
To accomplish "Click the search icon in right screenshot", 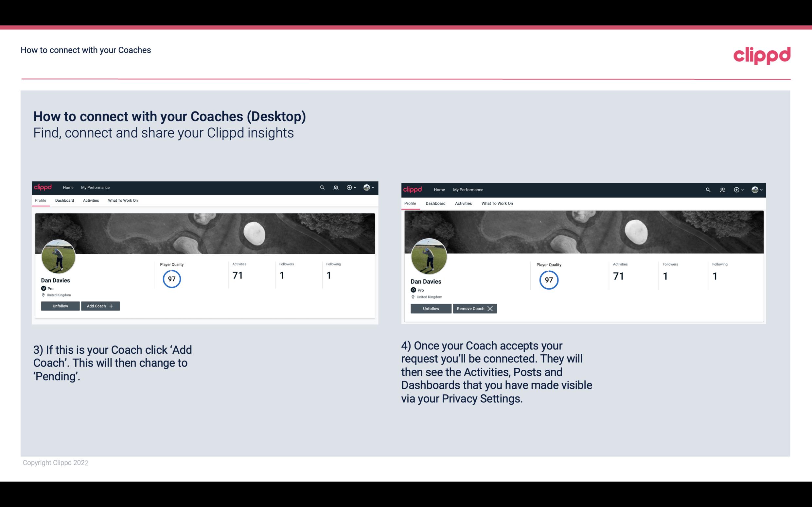I will pyautogui.click(x=707, y=189).
